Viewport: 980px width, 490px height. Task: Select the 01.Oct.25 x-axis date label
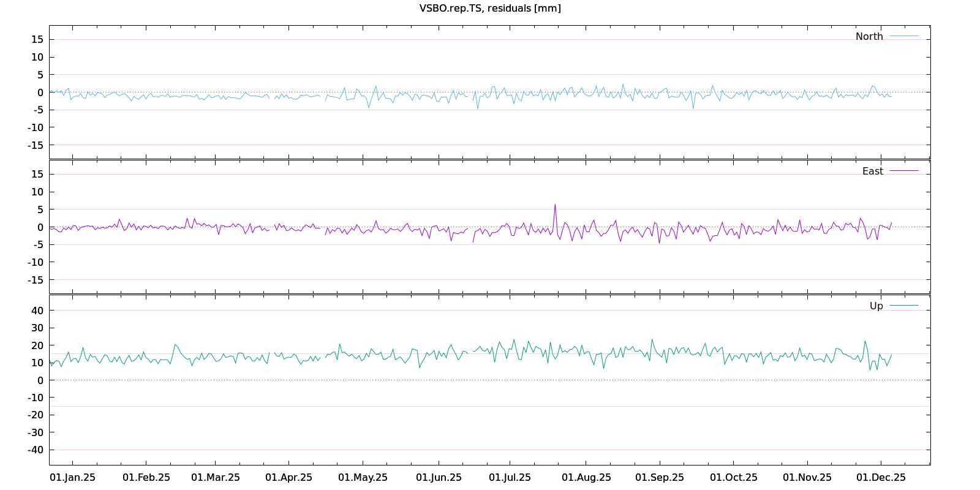(733, 477)
